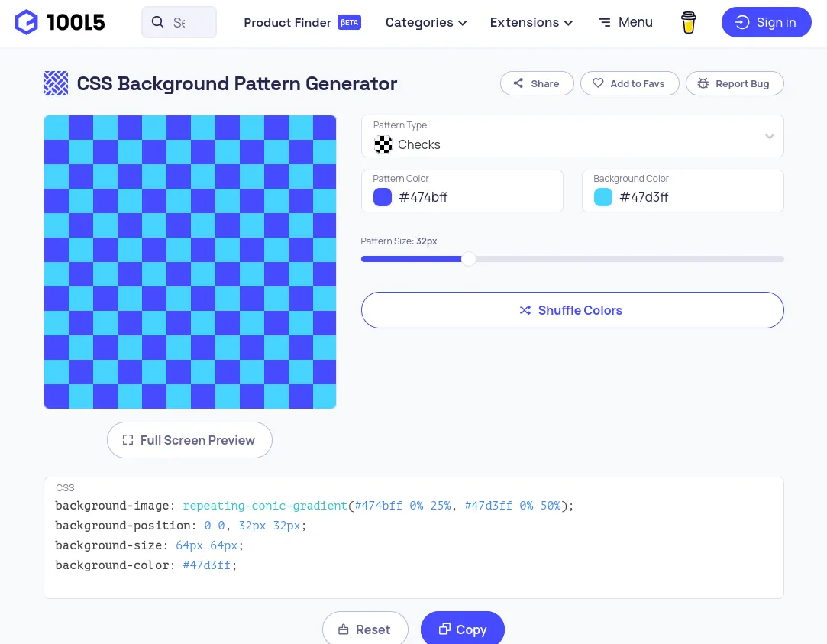Click the Pattern Color blue swatch

pyautogui.click(x=383, y=197)
